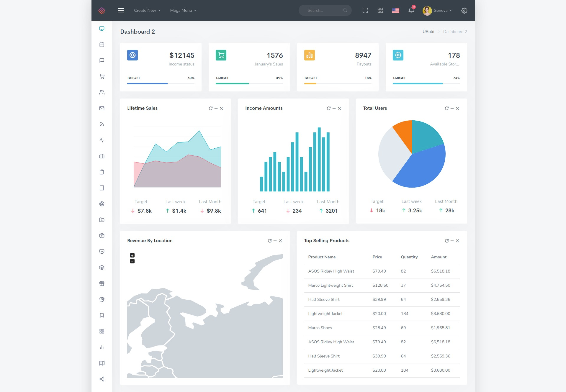Expand the Create New dropdown
Viewport: 566px width, 392px height.
click(x=147, y=10)
